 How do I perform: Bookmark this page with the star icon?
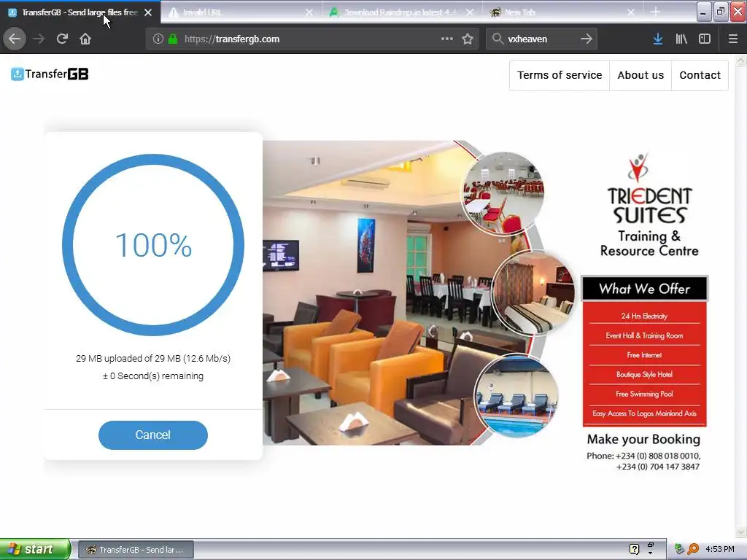(468, 39)
